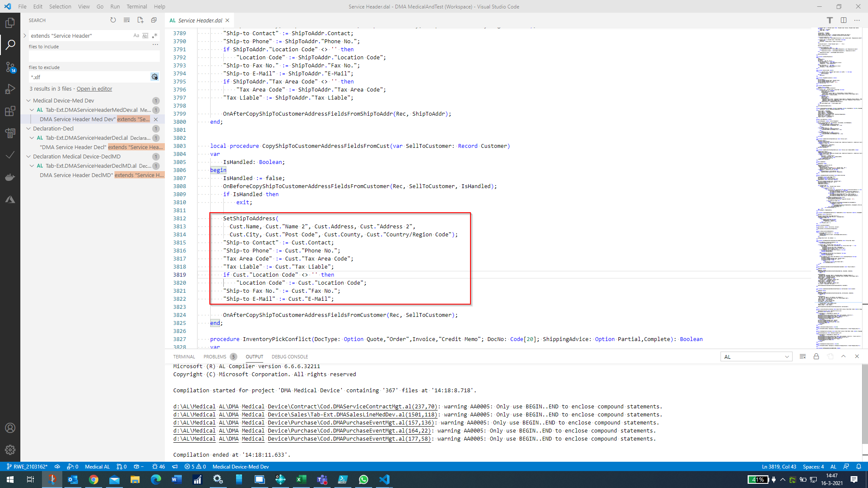This screenshot has height=488, width=868.
Task: Expand the Replace field chevron
Action: coord(25,36)
